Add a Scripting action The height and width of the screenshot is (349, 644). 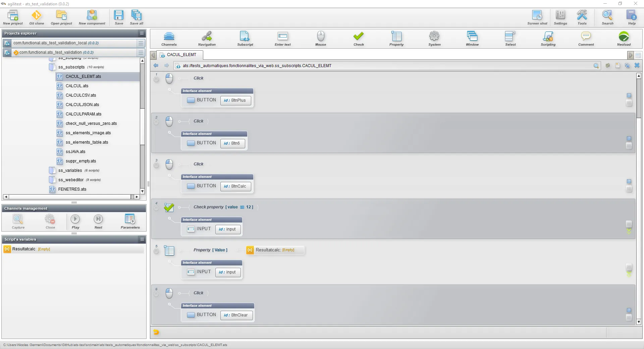coord(548,39)
